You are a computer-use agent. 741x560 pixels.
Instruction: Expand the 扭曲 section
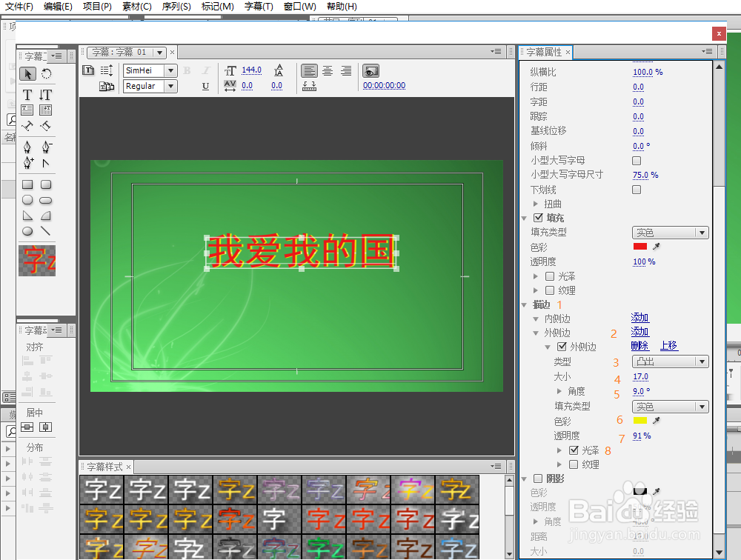click(536, 204)
